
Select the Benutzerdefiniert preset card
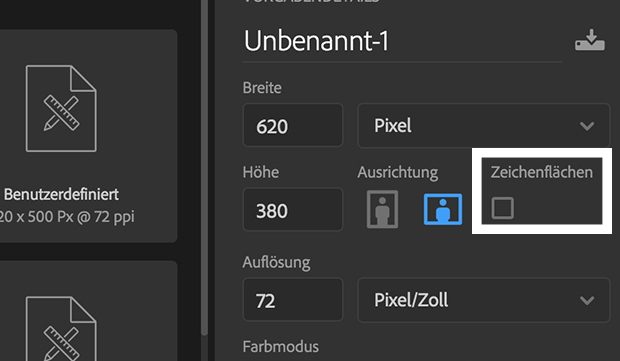[x=88, y=136]
